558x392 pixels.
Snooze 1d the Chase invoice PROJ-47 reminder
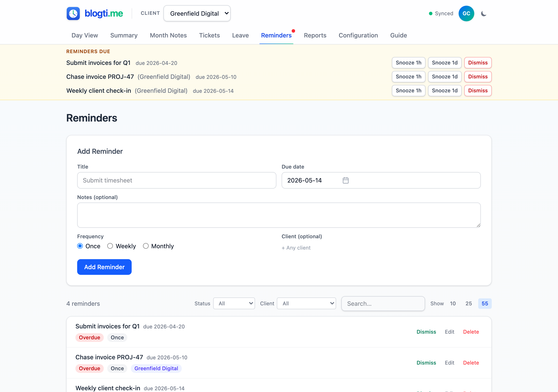[x=445, y=77]
